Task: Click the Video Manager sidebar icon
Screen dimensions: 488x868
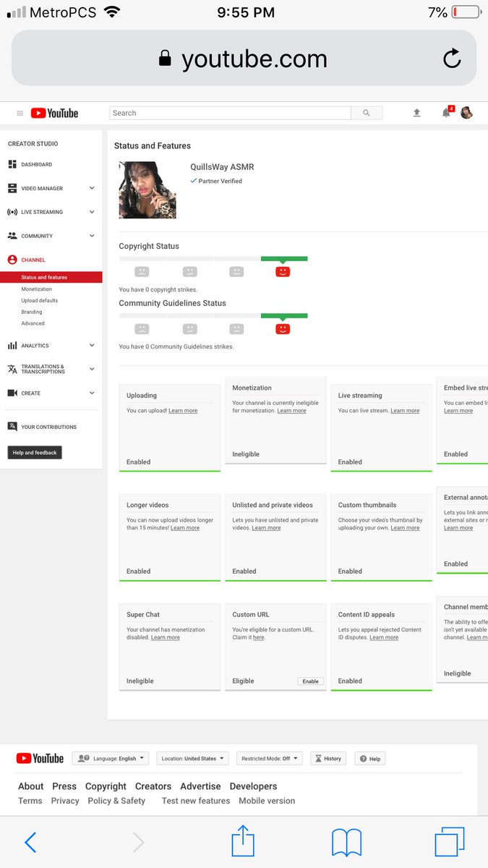Action: point(12,188)
